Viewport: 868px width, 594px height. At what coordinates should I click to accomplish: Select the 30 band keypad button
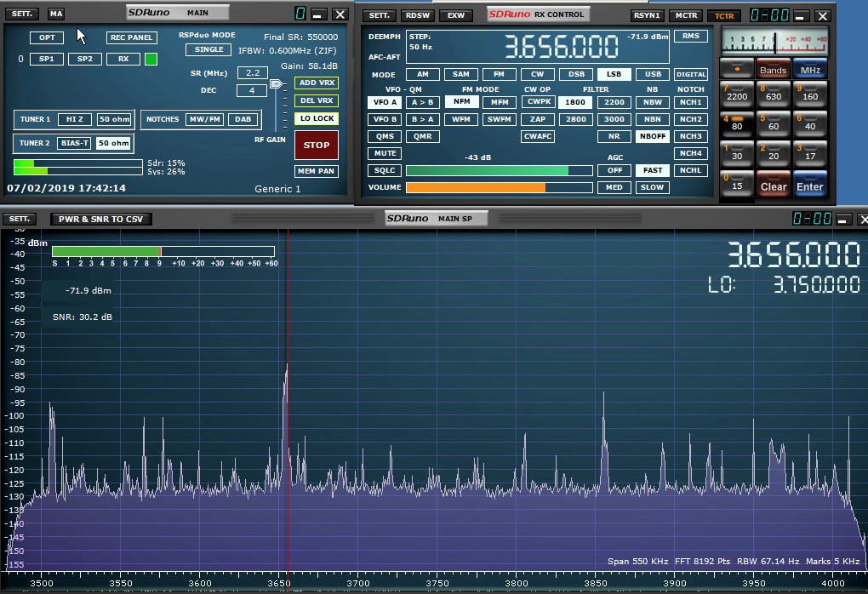click(x=737, y=153)
